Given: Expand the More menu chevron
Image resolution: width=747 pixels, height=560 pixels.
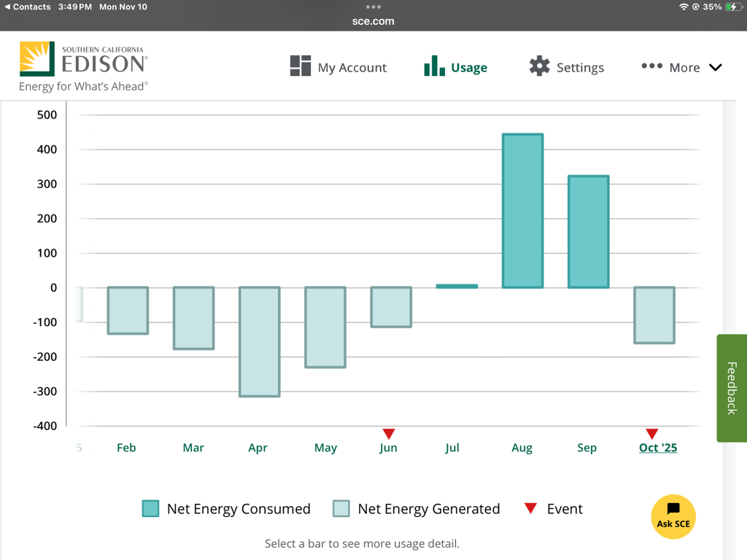Looking at the screenshot, I should click(x=715, y=68).
